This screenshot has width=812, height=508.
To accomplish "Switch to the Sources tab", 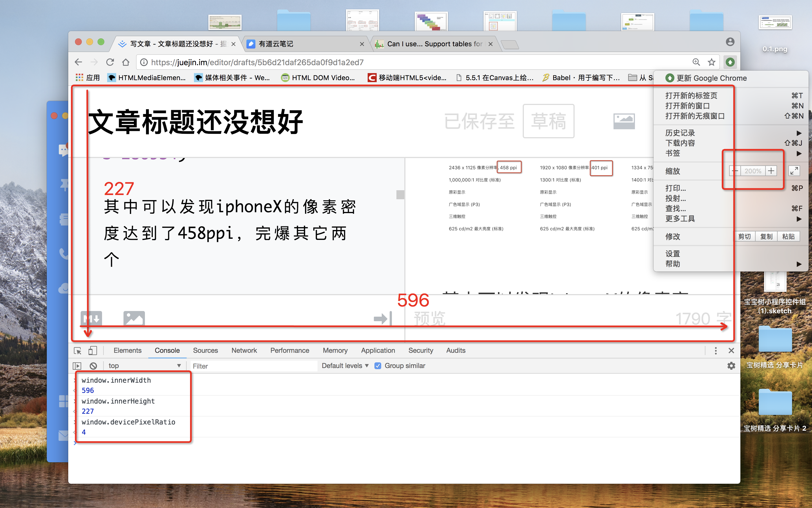I will click(x=205, y=351).
